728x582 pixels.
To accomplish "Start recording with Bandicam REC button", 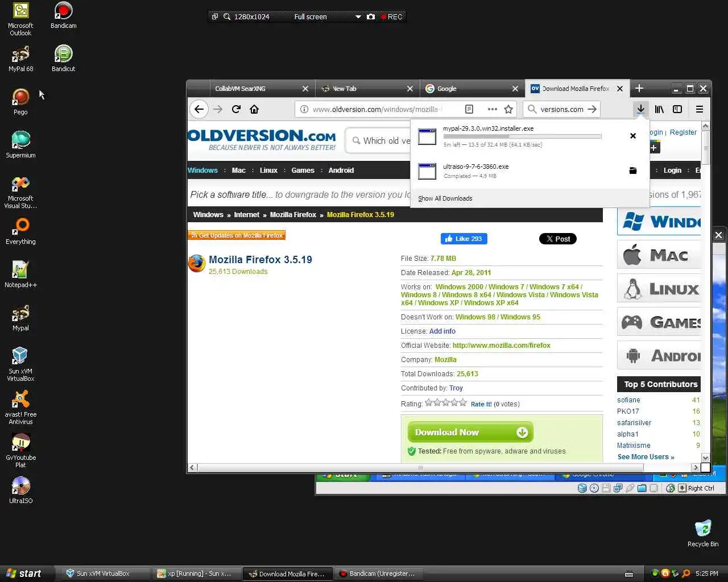I will click(392, 16).
